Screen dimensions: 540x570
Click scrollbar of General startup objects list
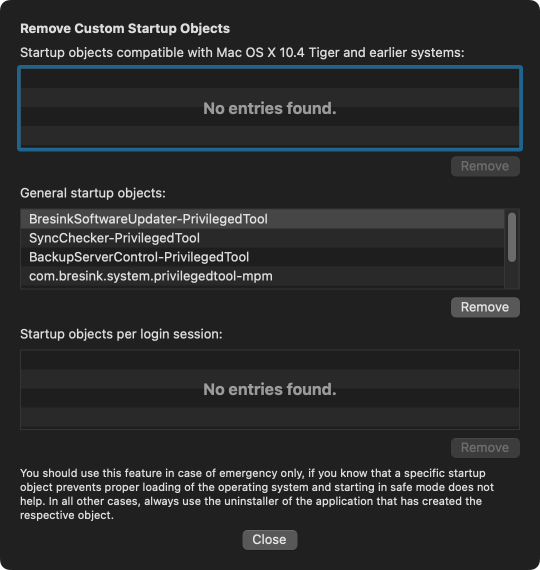pos(512,237)
